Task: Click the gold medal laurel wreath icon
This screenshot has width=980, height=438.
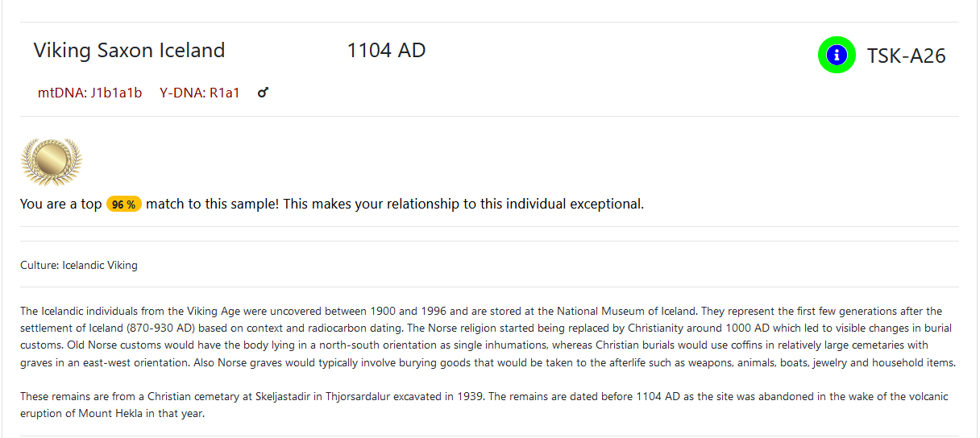Action: [x=51, y=161]
